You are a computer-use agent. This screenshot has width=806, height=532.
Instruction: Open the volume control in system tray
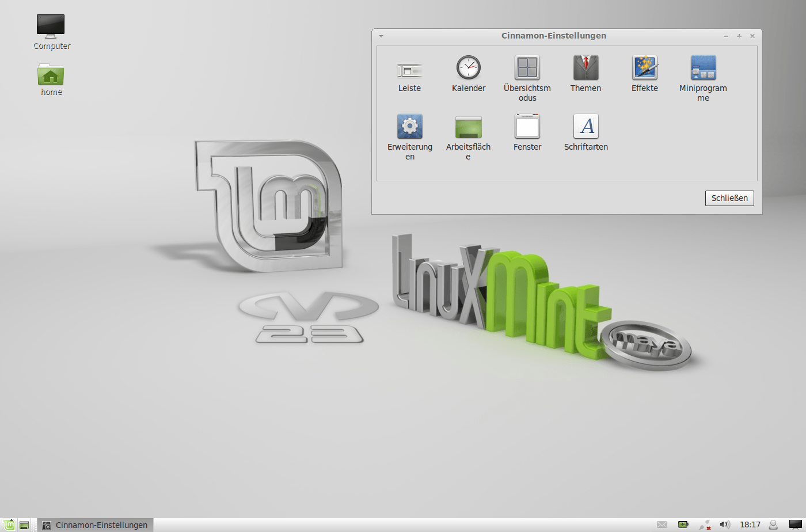click(725, 525)
